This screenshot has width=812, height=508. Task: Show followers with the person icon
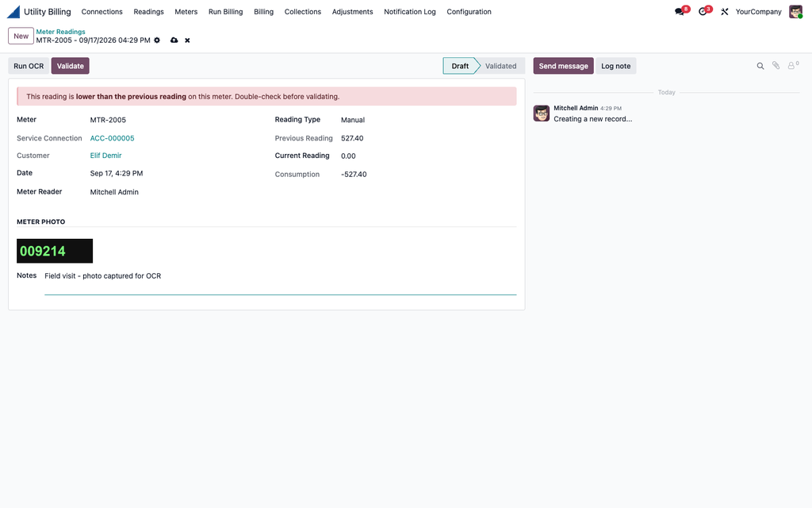coord(793,65)
